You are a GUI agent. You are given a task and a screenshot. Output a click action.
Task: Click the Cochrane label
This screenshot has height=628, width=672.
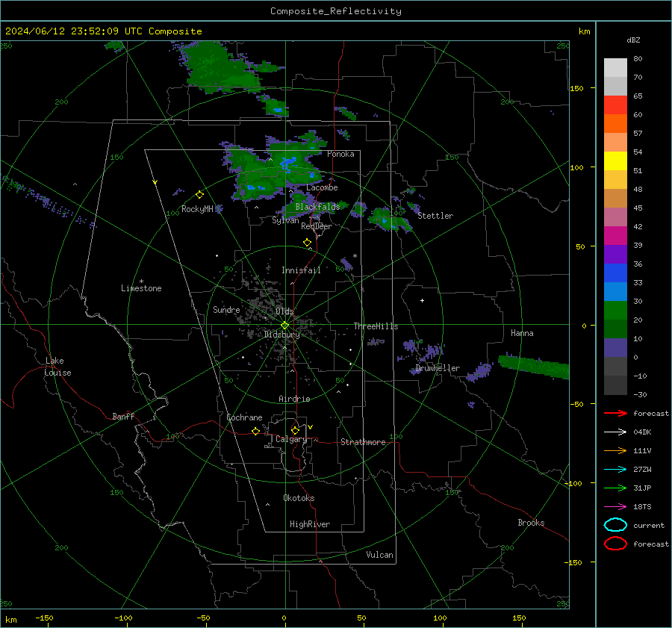click(244, 417)
